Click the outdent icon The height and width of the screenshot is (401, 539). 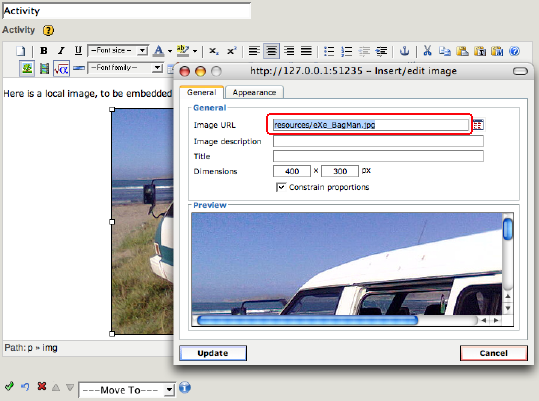click(364, 52)
